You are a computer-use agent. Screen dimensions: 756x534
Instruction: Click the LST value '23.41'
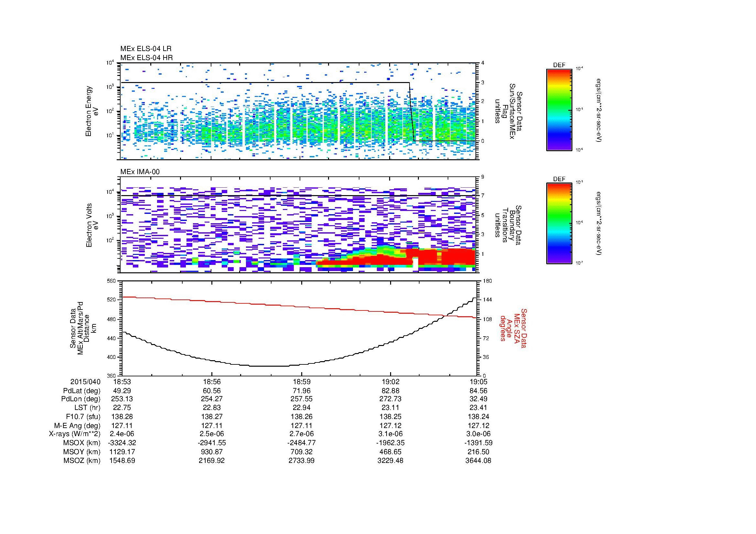click(478, 408)
